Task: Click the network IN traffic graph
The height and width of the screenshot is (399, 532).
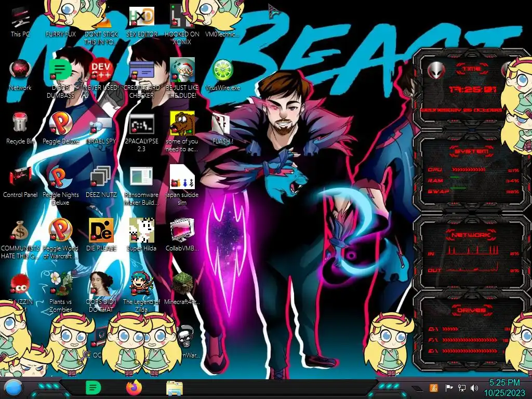Action: click(473, 250)
